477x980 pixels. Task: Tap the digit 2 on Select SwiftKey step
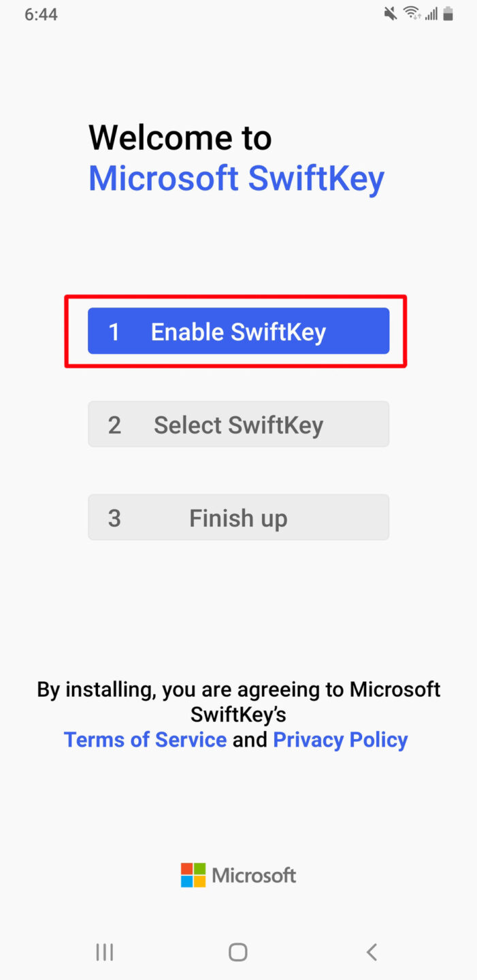pyautogui.click(x=114, y=425)
